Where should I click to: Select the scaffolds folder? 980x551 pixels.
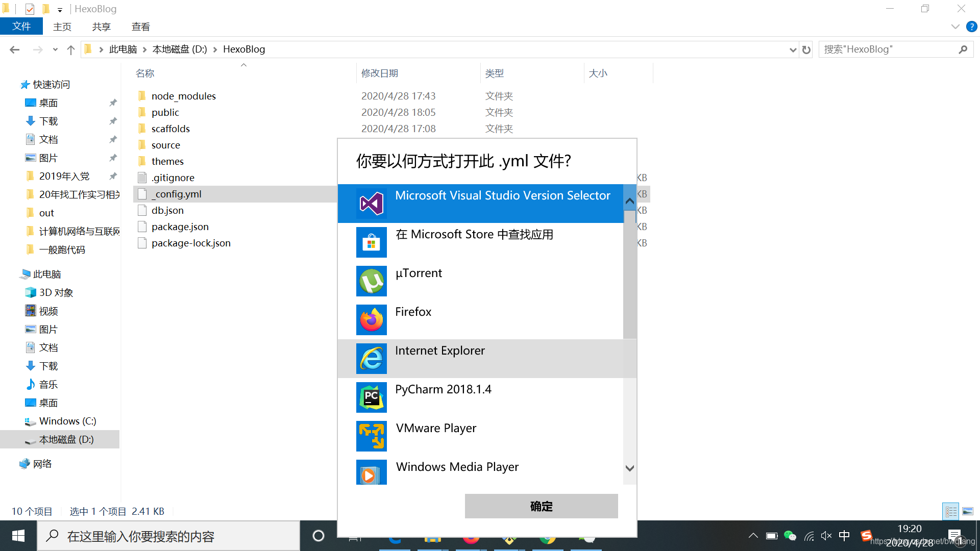tap(170, 129)
